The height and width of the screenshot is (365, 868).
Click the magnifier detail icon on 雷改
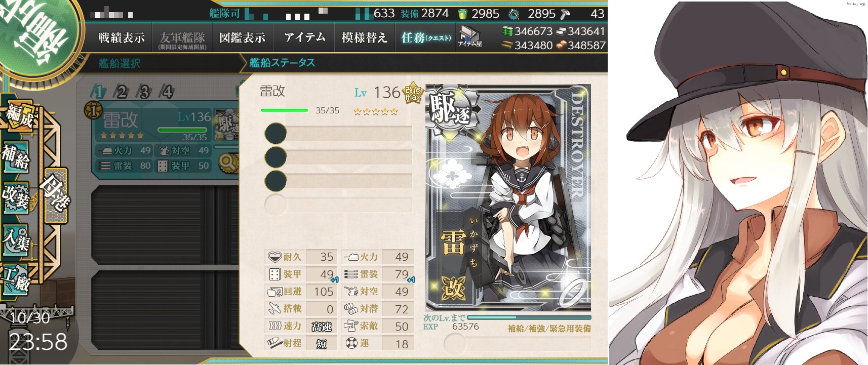[x=228, y=163]
